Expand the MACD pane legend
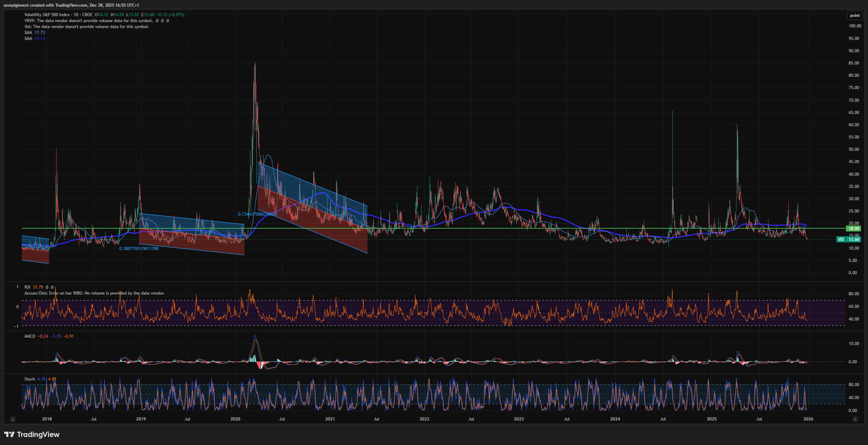This screenshot has height=445, width=868. pos(30,336)
